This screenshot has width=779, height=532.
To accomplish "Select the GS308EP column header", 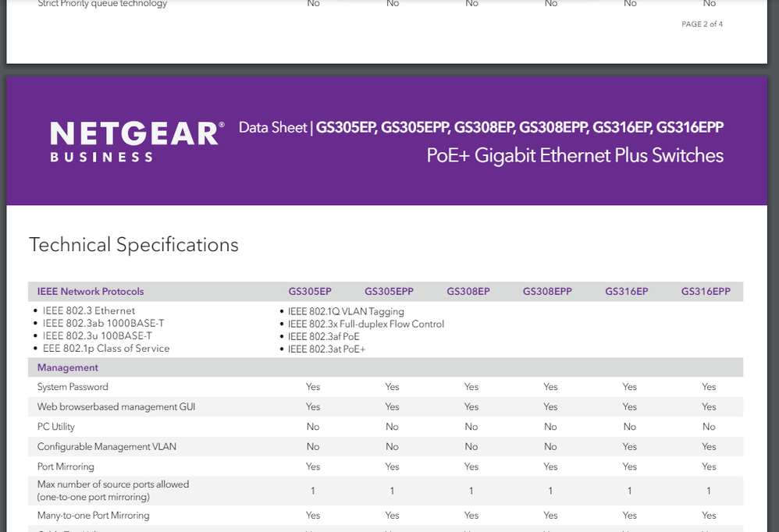I will (x=468, y=291).
